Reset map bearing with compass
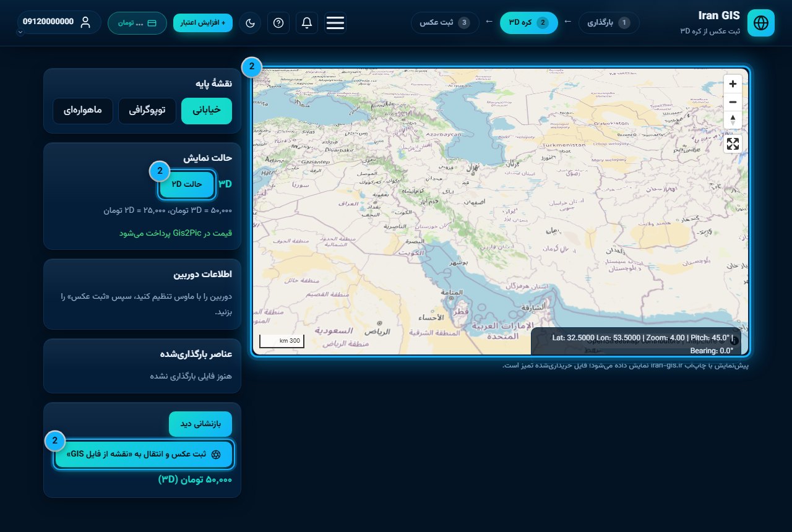 (733, 119)
